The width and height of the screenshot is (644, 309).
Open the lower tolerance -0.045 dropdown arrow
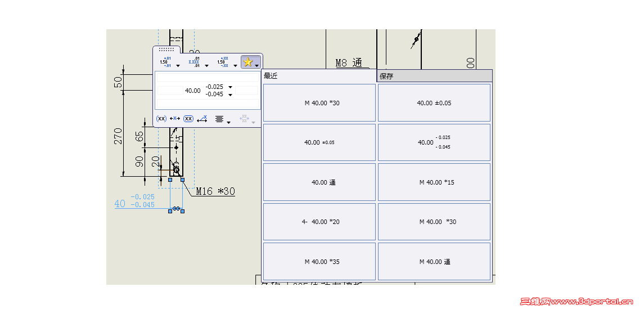pos(230,95)
